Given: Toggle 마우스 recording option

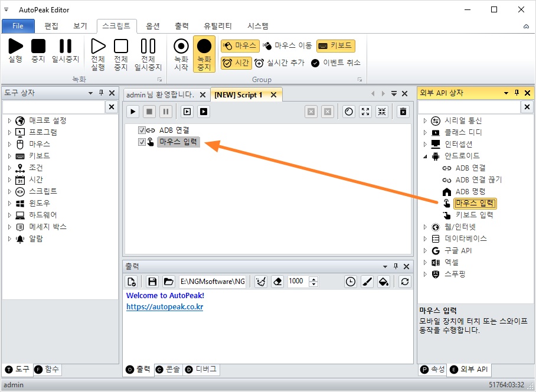Looking at the screenshot, I should click(x=239, y=46).
